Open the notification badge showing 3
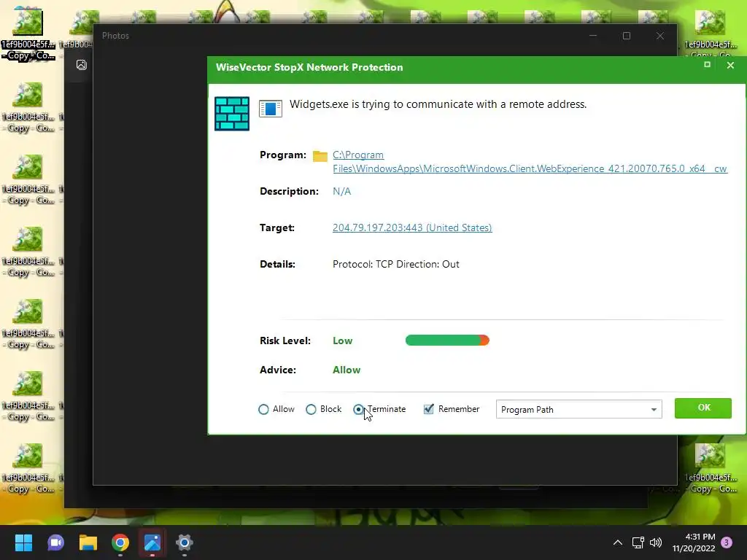This screenshot has height=560, width=747. pyautogui.click(x=727, y=542)
